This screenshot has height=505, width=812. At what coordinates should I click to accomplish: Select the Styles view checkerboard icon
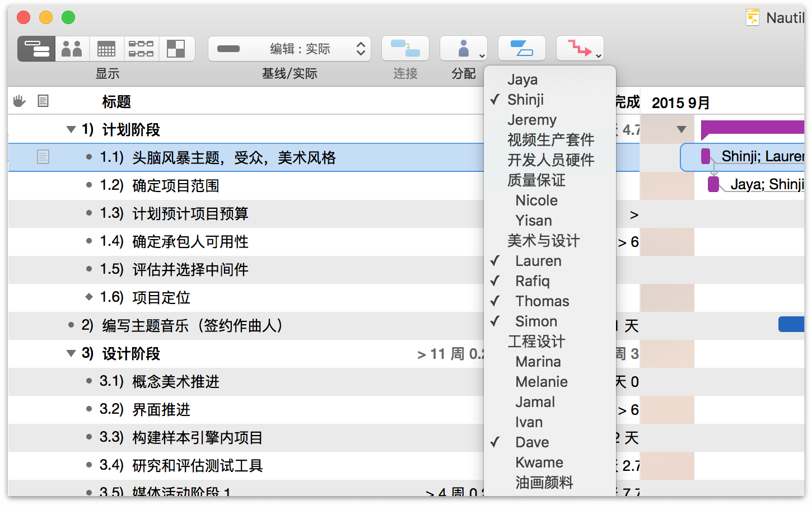point(176,49)
